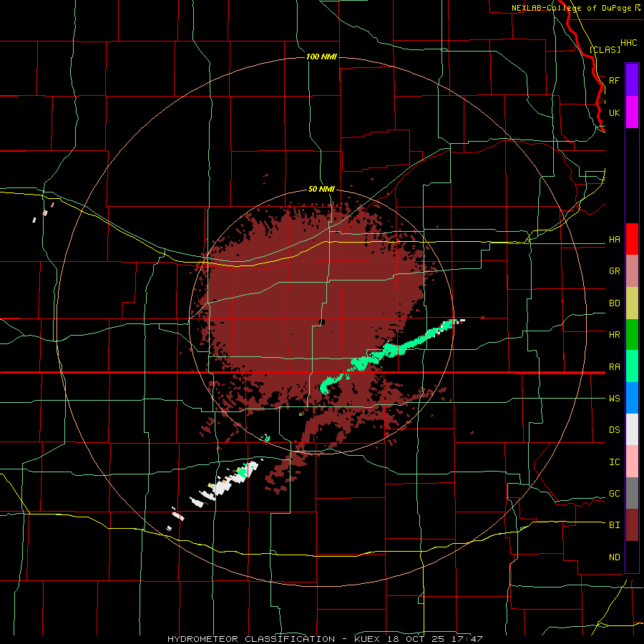
Task: Click the BI dark red legend swatch
Action: pyautogui.click(x=632, y=525)
